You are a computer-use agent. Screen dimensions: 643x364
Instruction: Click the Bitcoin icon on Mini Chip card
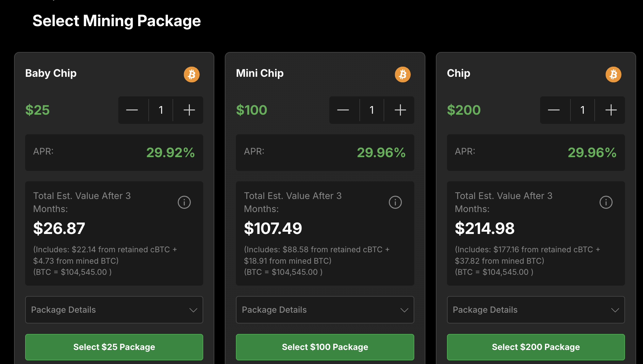point(403,74)
